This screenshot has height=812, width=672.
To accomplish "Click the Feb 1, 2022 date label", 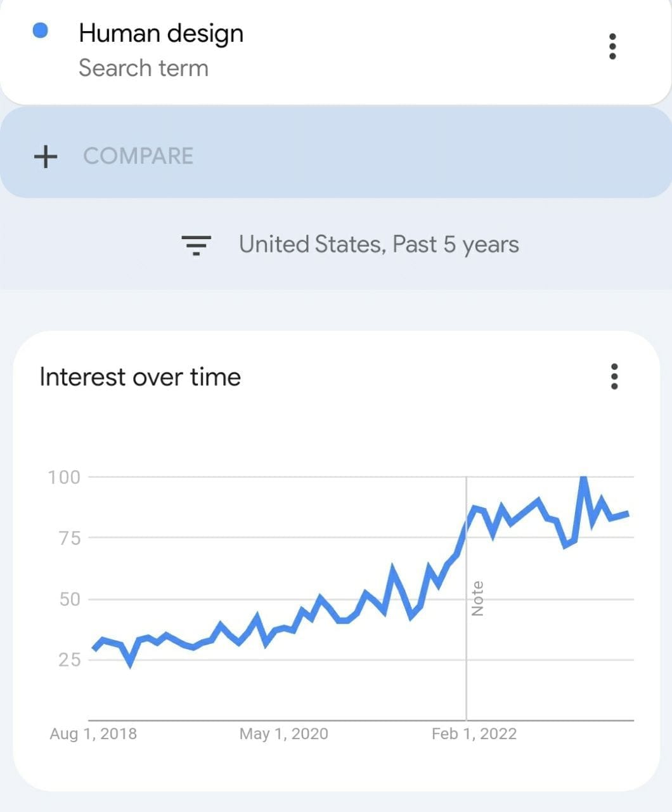I will click(x=474, y=734).
